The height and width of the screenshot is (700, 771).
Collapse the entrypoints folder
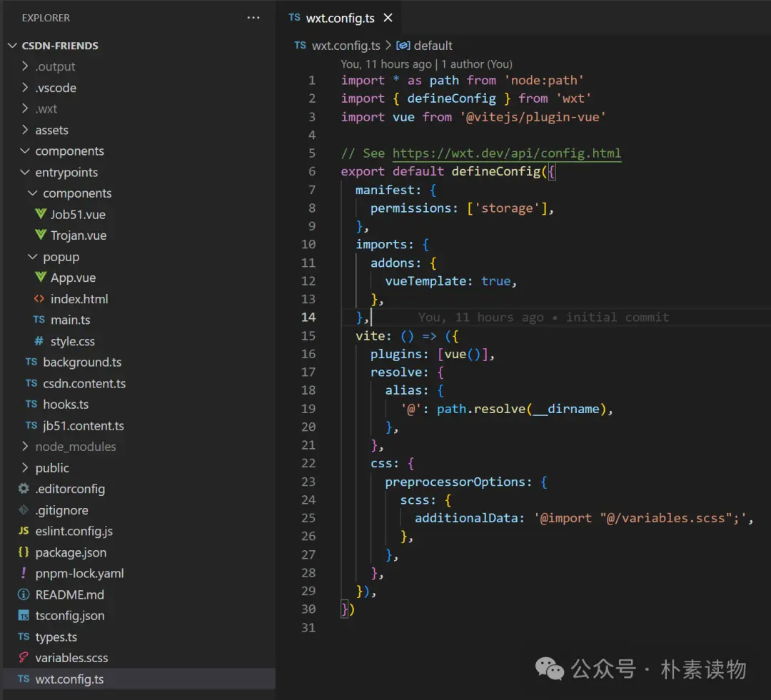click(26, 172)
